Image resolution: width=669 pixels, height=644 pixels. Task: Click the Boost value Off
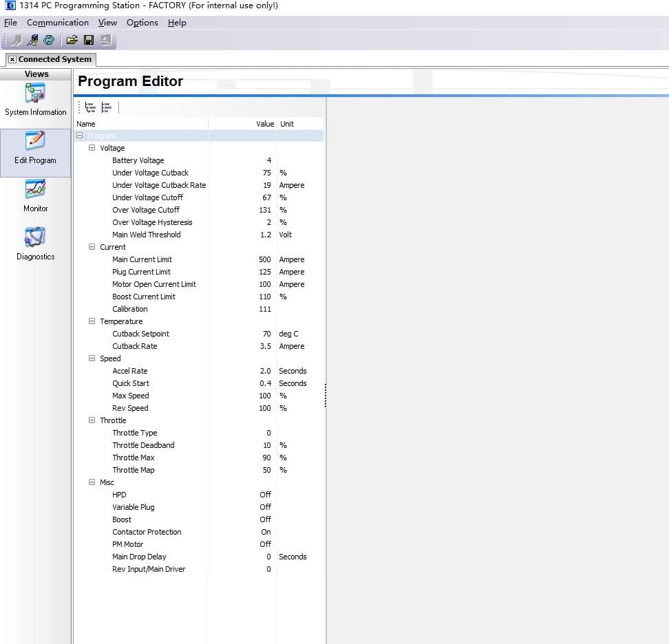266,519
